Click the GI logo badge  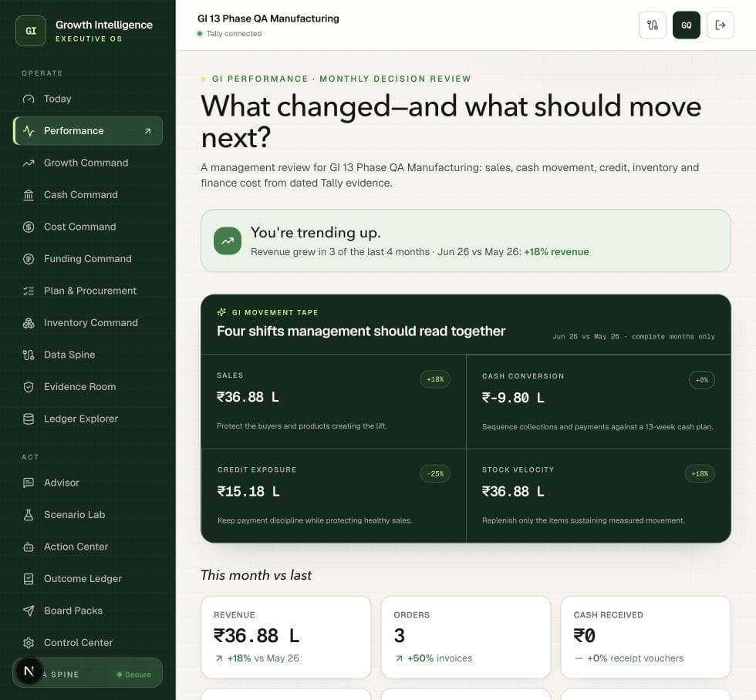[x=31, y=31]
